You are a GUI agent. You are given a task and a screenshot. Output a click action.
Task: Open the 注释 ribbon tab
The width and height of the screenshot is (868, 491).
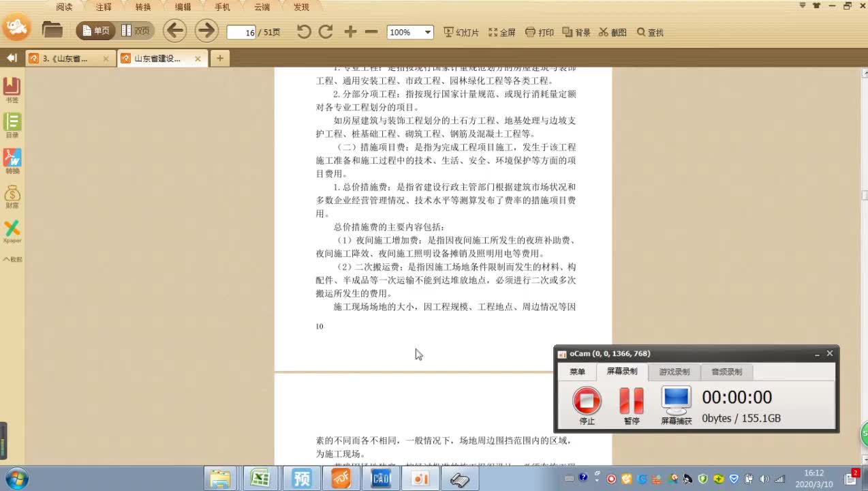(x=104, y=7)
